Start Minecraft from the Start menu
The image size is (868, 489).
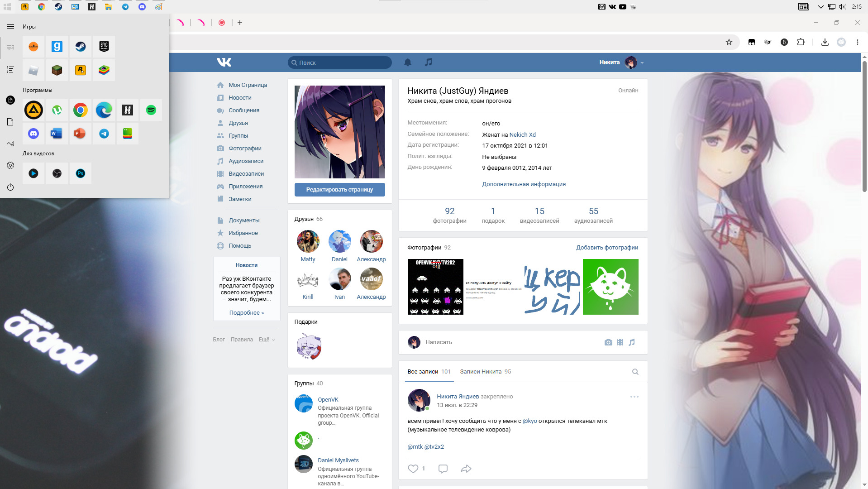[x=57, y=70]
